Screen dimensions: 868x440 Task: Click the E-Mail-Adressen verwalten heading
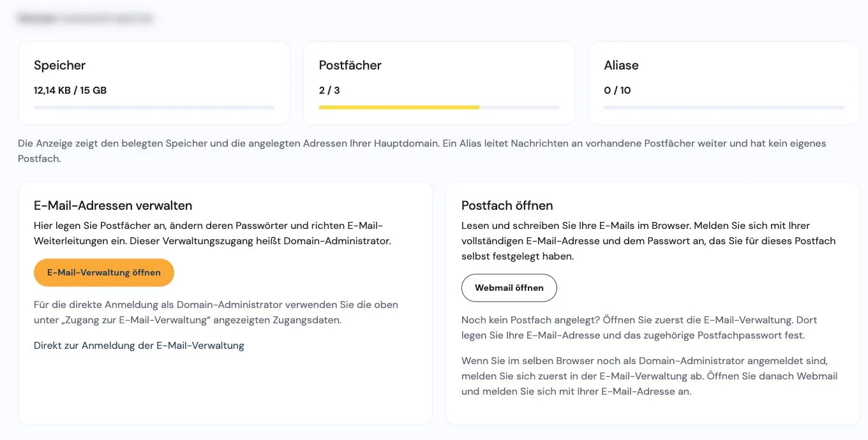tap(113, 205)
